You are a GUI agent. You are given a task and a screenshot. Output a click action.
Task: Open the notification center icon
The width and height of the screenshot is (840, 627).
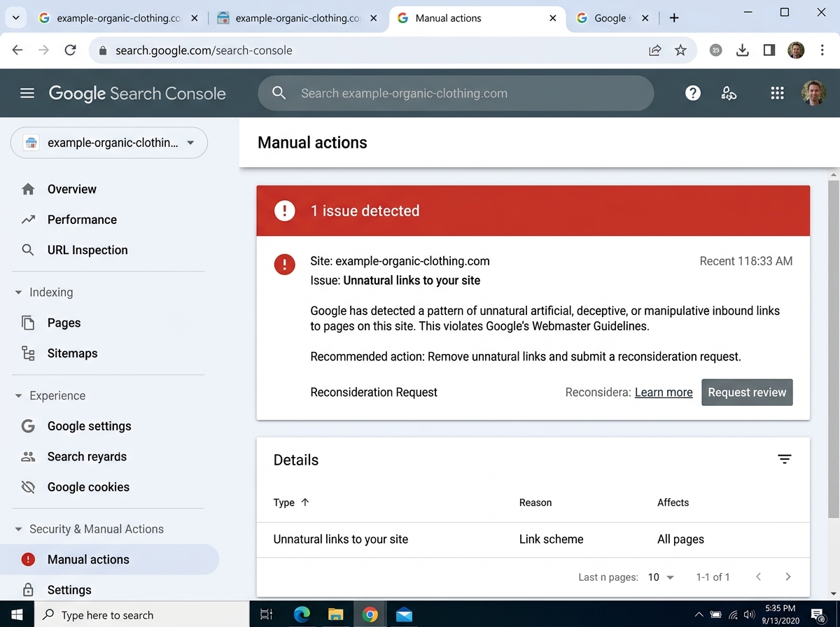tap(818, 615)
